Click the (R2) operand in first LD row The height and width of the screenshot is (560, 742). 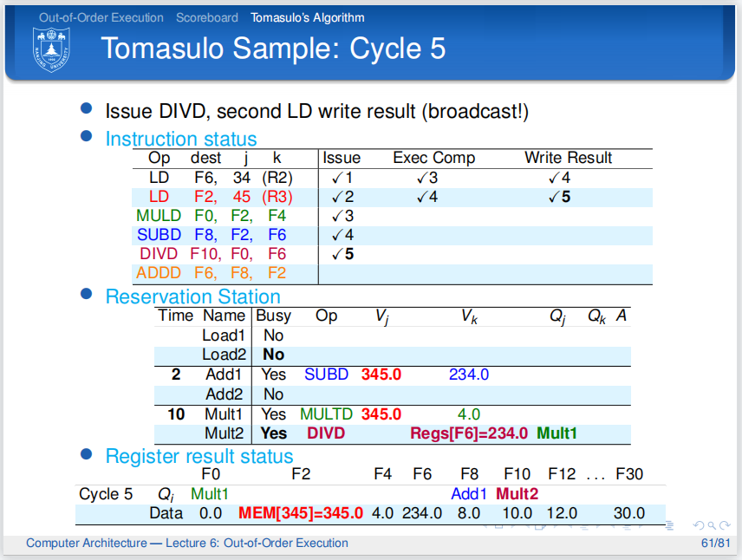[x=277, y=178]
